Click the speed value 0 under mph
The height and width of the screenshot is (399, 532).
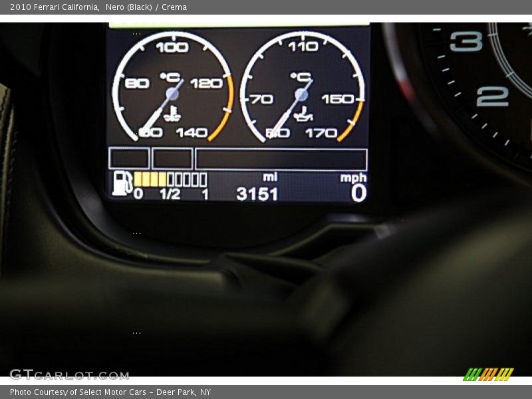(x=359, y=194)
